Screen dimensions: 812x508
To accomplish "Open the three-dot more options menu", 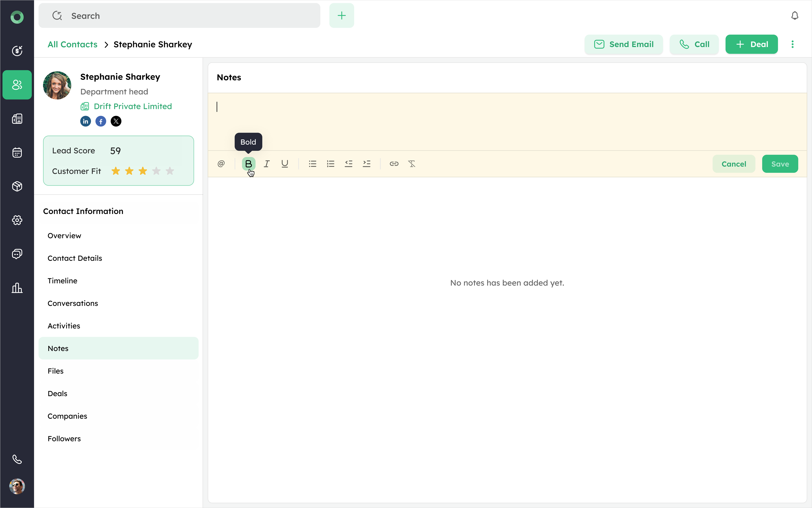I will coord(793,44).
